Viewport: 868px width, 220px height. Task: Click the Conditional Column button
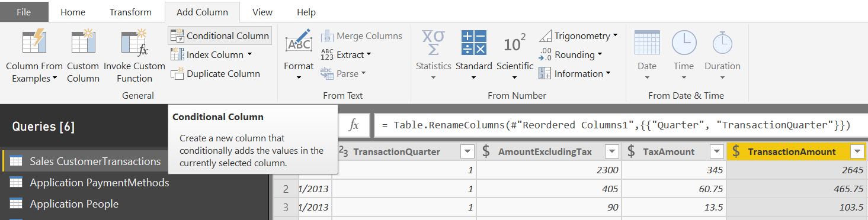[x=220, y=35]
